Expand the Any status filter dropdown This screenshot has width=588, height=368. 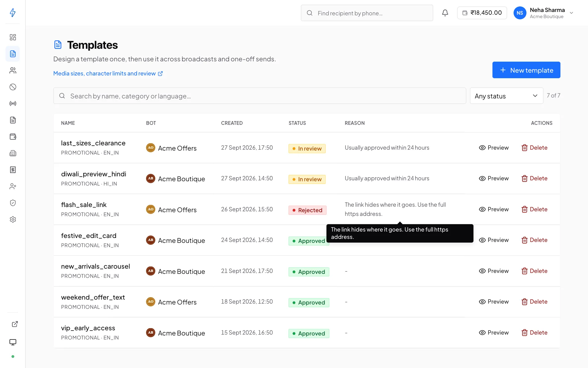coord(506,96)
